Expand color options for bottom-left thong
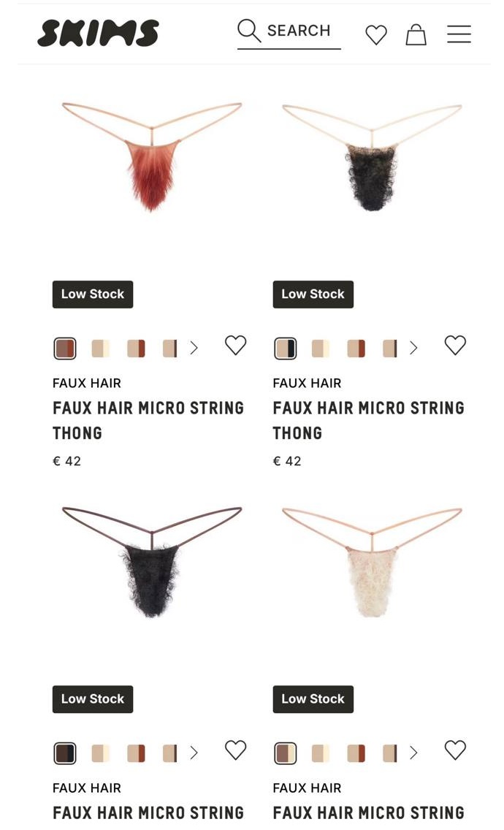504x830 pixels. click(194, 753)
